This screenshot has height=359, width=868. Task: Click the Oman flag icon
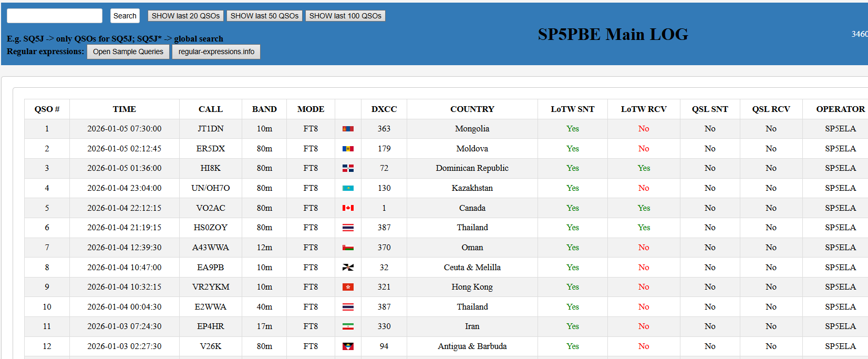point(348,248)
